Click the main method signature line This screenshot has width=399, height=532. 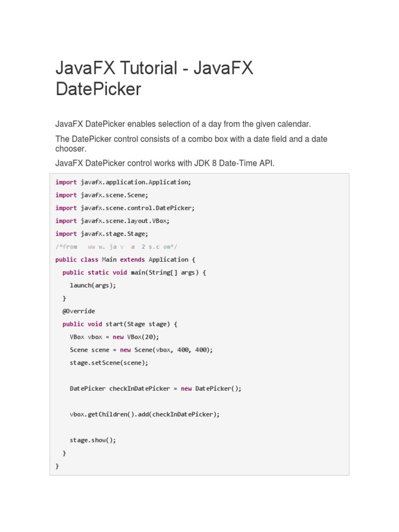pos(134,272)
